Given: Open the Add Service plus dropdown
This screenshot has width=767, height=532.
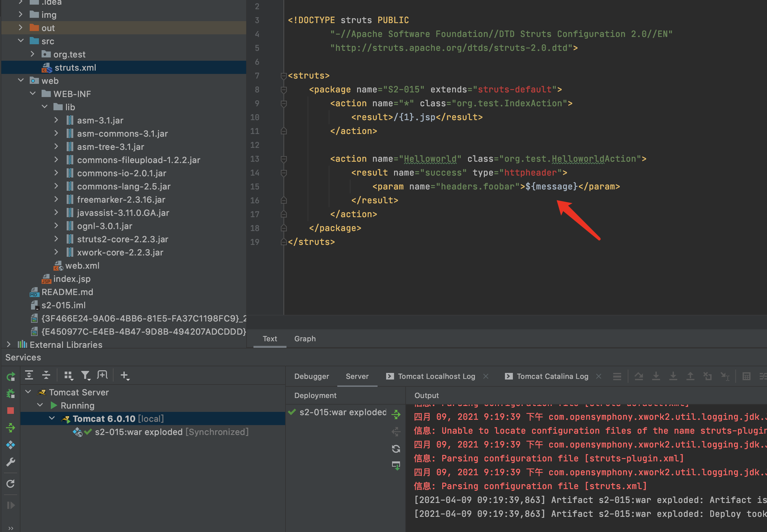Looking at the screenshot, I should click(125, 376).
